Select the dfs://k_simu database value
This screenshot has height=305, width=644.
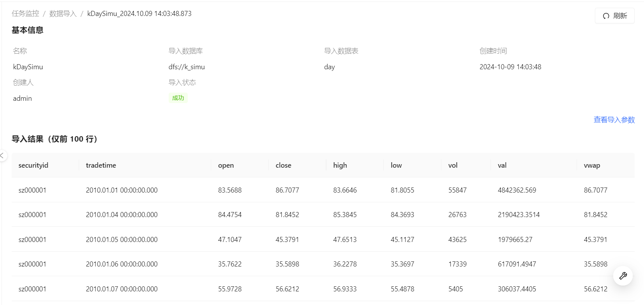pyautogui.click(x=187, y=67)
